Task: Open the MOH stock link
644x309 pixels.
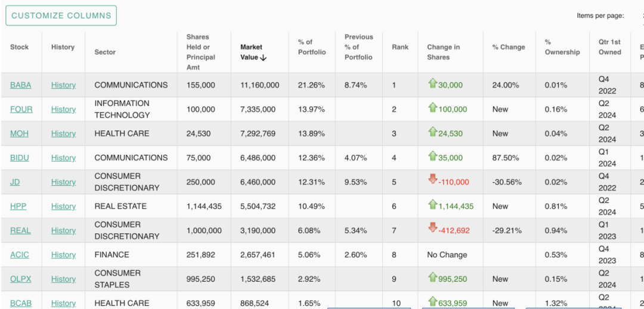Action: click(x=19, y=133)
